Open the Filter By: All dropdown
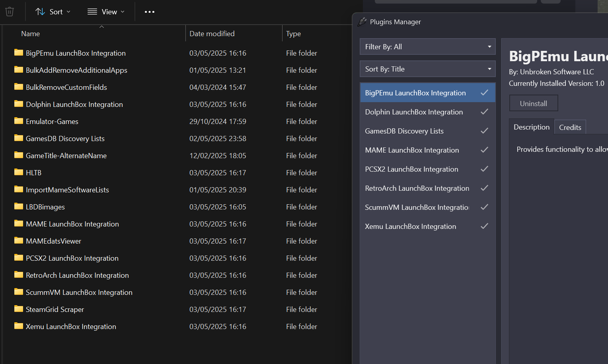 pos(427,46)
